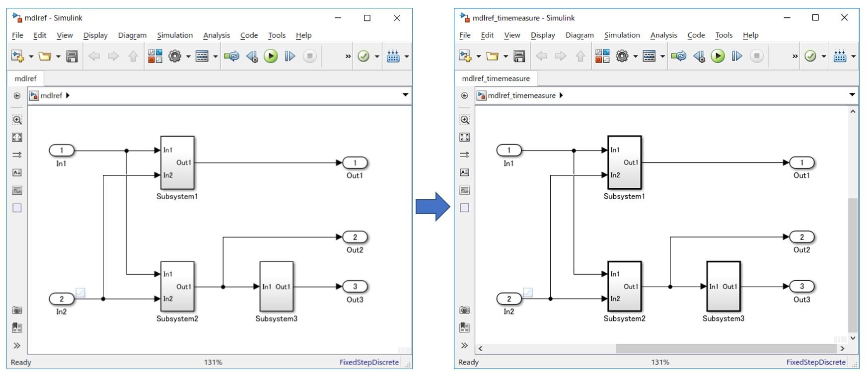The height and width of the screenshot is (379, 868).
Task: Select Out2 port in mdlref window
Action: [x=355, y=237]
